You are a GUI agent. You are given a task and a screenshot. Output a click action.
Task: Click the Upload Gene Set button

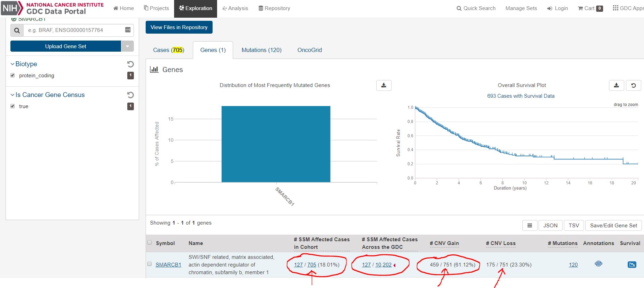click(x=66, y=46)
